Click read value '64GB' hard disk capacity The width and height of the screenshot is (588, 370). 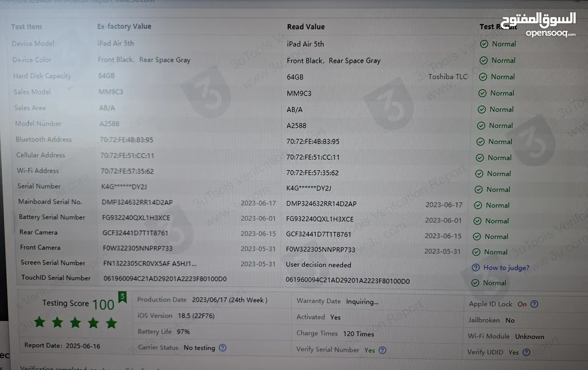[295, 77]
